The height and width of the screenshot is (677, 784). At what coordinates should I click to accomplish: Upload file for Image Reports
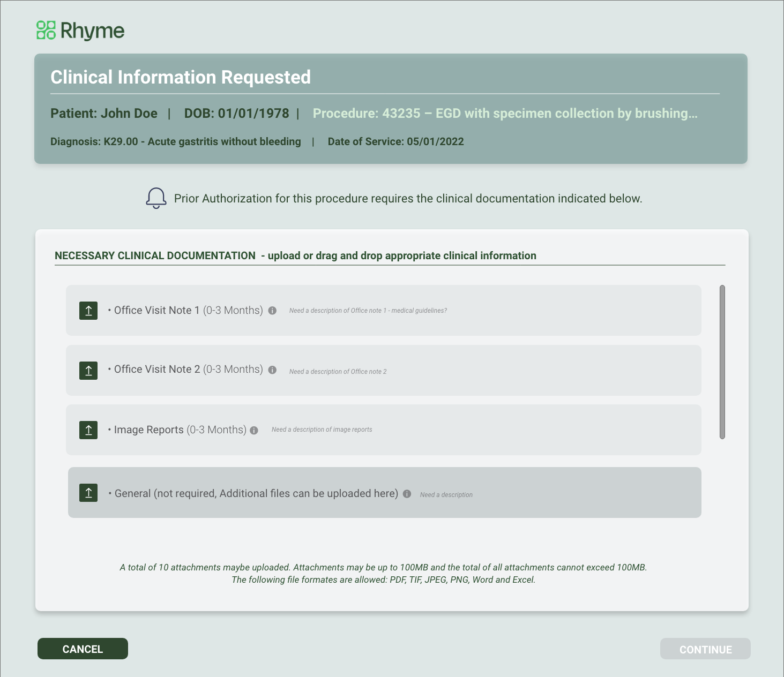point(88,430)
